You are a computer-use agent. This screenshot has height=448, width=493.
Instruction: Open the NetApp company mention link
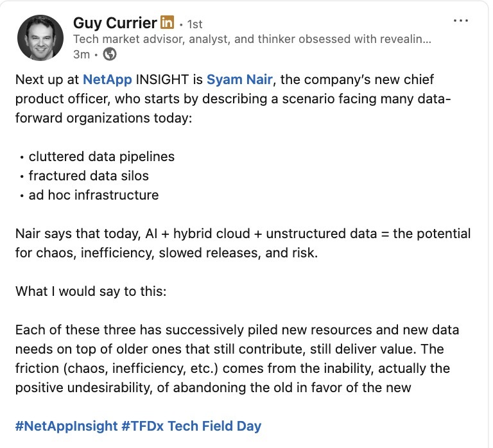(106, 80)
